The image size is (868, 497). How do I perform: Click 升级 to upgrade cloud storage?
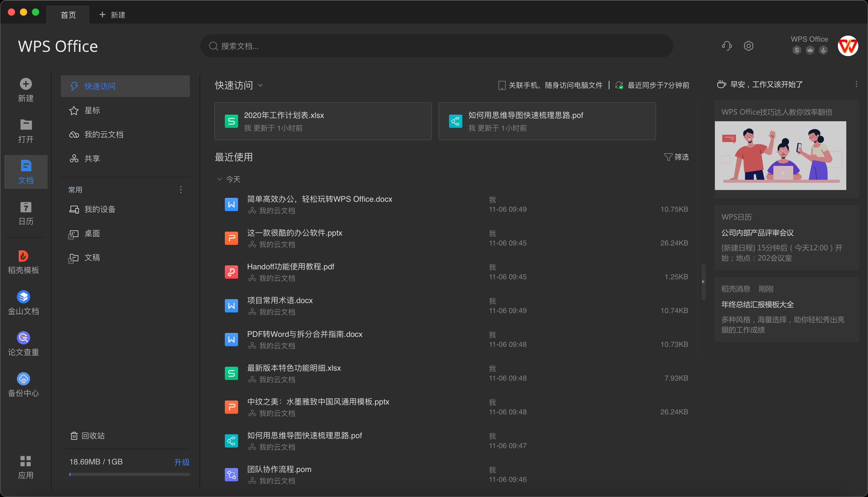point(182,462)
